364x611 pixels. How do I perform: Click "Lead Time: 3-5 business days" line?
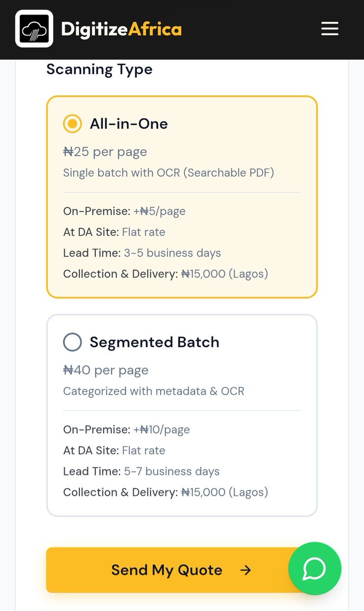coord(142,253)
